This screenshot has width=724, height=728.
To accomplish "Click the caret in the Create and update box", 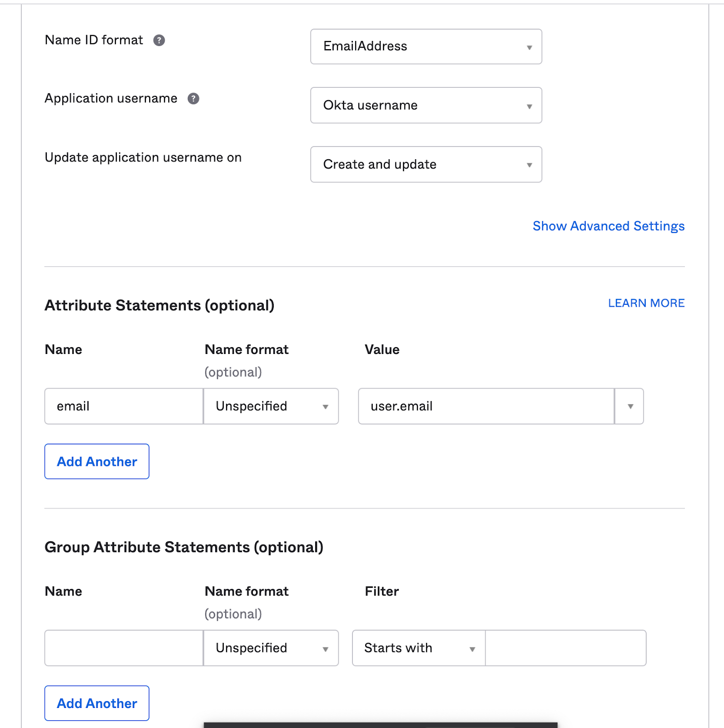I will 529,165.
